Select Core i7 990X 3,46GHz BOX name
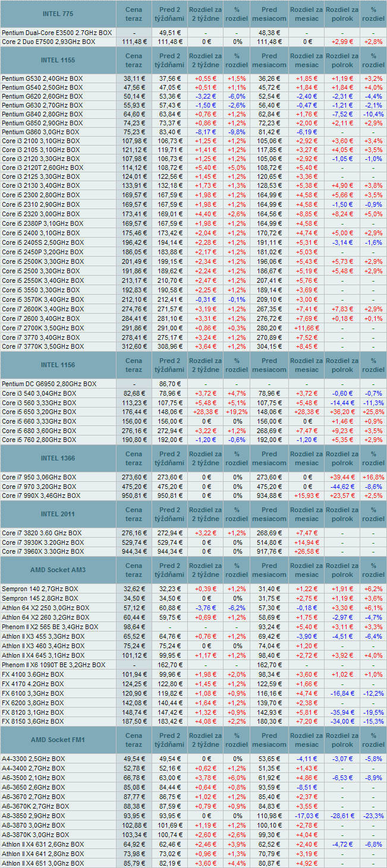Screen dimensions: 387x868 tap(40, 495)
